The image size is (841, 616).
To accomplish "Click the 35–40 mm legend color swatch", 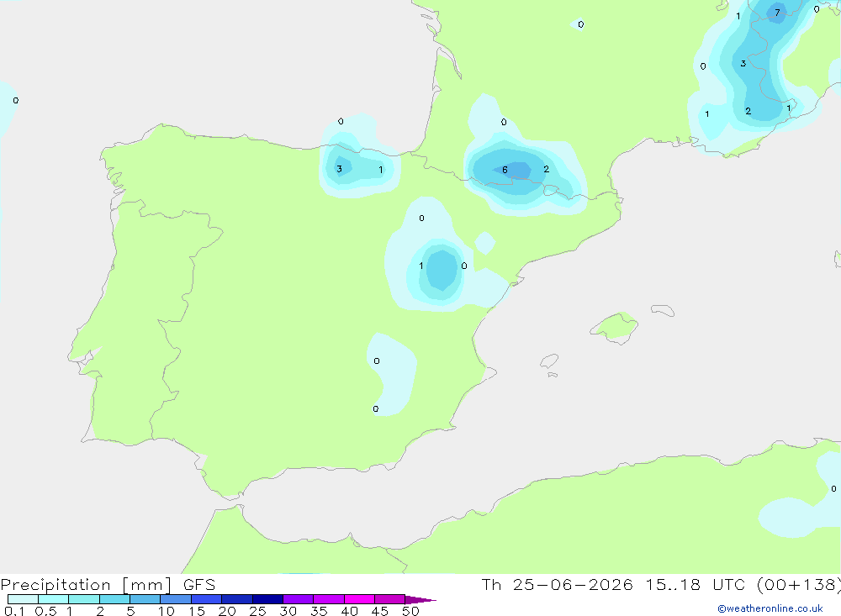I will [x=328, y=599].
